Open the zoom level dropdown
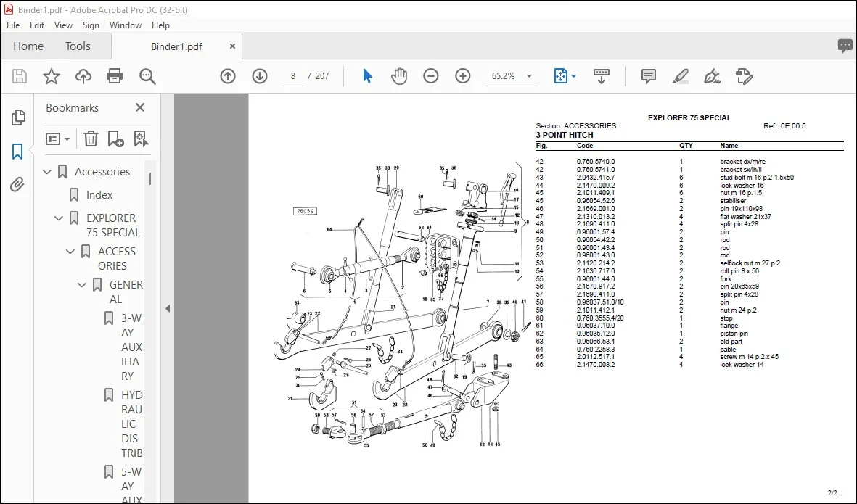 coord(529,76)
